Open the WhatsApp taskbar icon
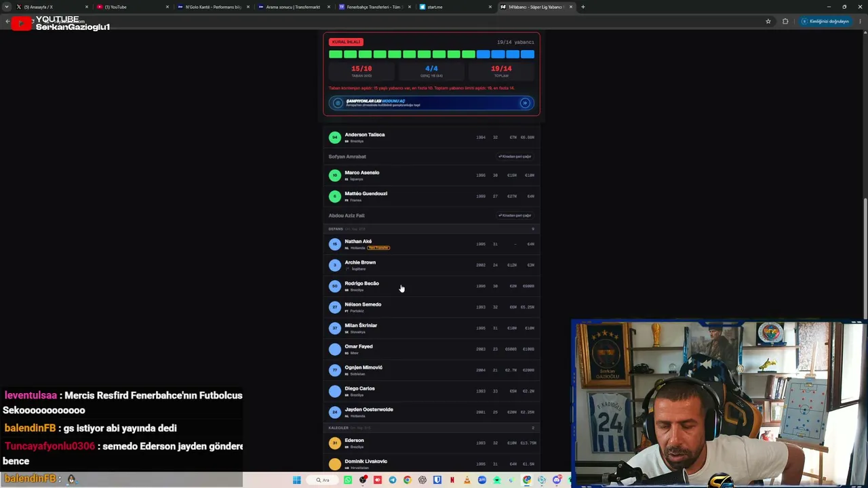This screenshot has height=488, width=868. click(x=348, y=480)
